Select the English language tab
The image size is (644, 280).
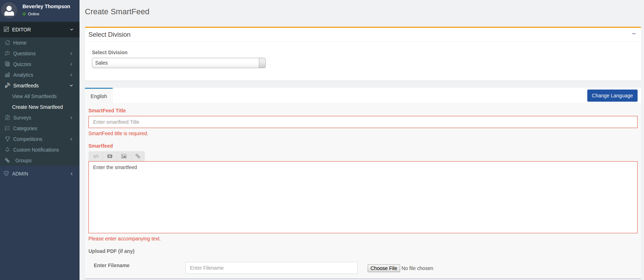click(99, 96)
